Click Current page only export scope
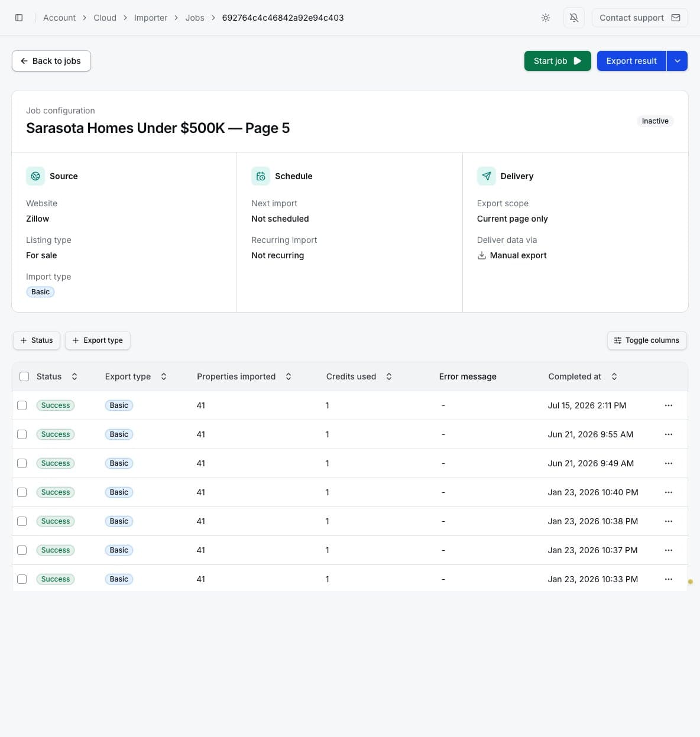The image size is (700, 737). (x=512, y=219)
